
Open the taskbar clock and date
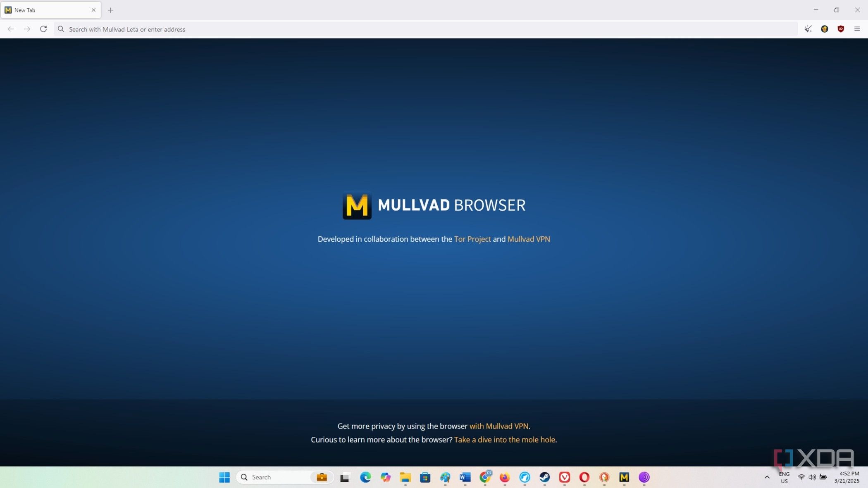click(847, 477)
